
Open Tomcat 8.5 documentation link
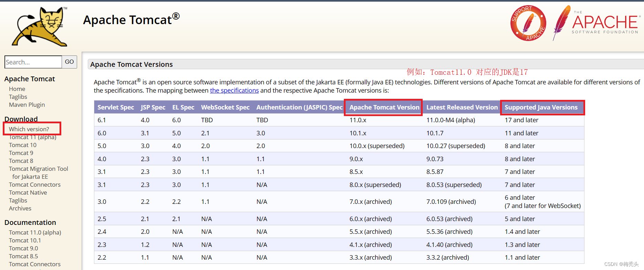click(x=23, y=256)
